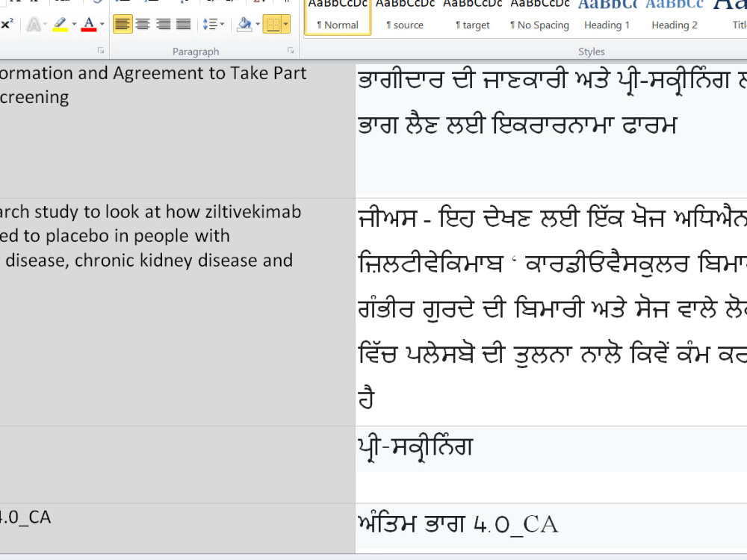The image size is (747, 560).
Task: Apply the Heading 2 style
Action: coord(675,17)
